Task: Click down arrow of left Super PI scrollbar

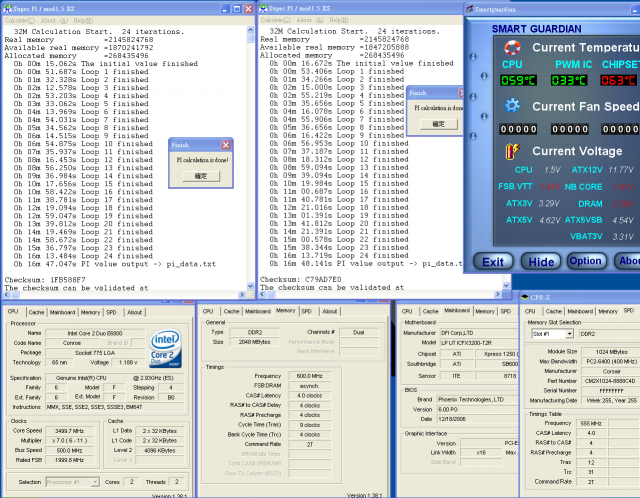Action: tap(250, 287)
